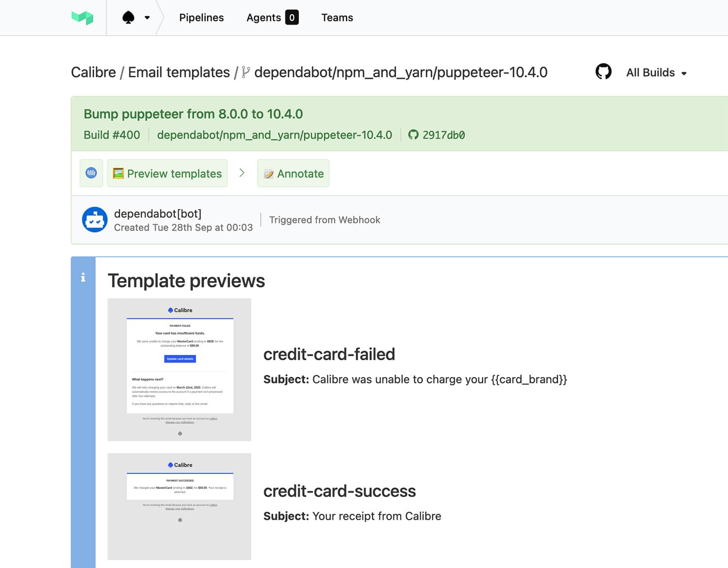Expand the organization switcher chevron
Viewport: 728px width, 568px height.
[x=147, y=17]
